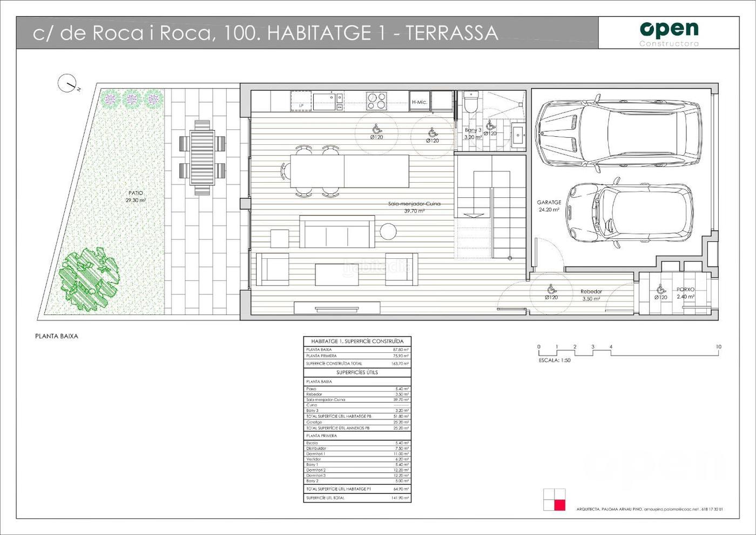Select the staircase direction arrow

(474, 215)
